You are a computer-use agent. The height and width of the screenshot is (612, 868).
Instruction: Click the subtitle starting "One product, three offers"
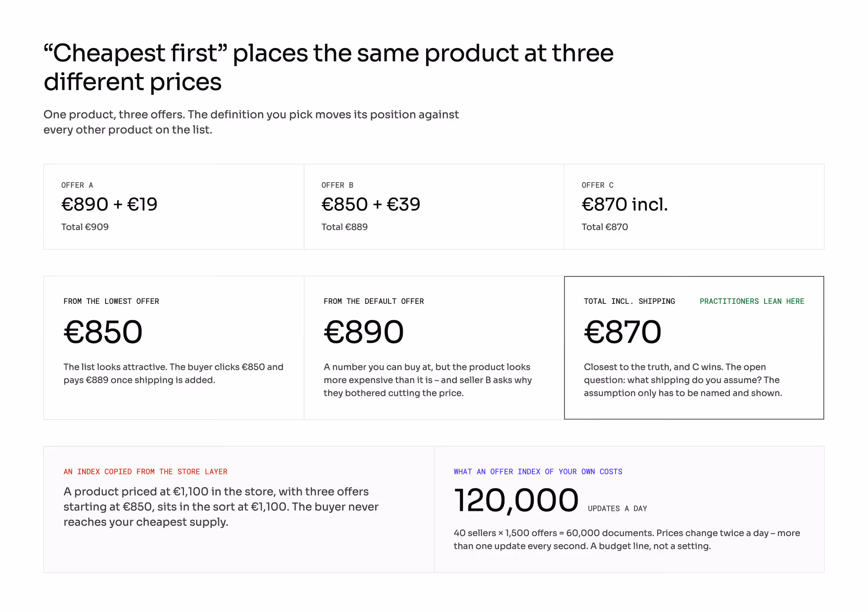(x=251, y=122)
